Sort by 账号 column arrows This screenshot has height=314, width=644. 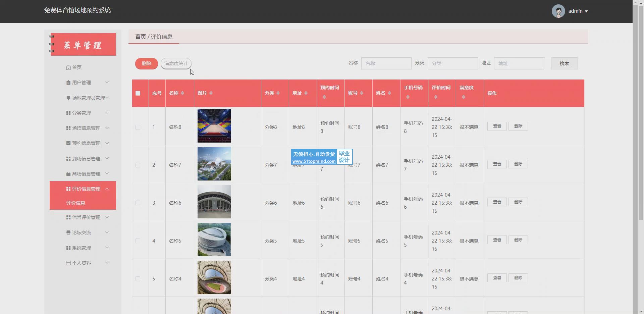pyautogui.click(x=362, y=93)
